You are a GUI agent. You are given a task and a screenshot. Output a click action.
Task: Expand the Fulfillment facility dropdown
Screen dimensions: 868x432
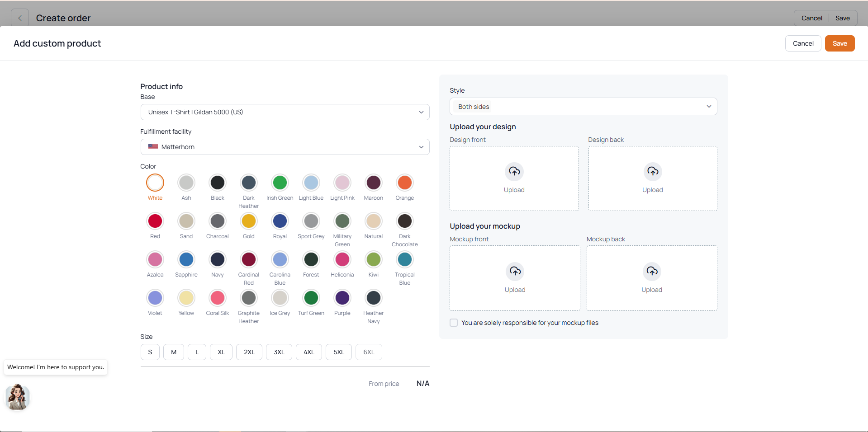(285, 147)
